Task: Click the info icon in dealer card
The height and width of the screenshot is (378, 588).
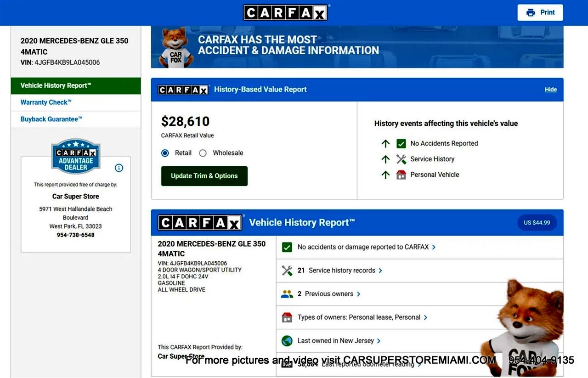Action: point(119,168)
